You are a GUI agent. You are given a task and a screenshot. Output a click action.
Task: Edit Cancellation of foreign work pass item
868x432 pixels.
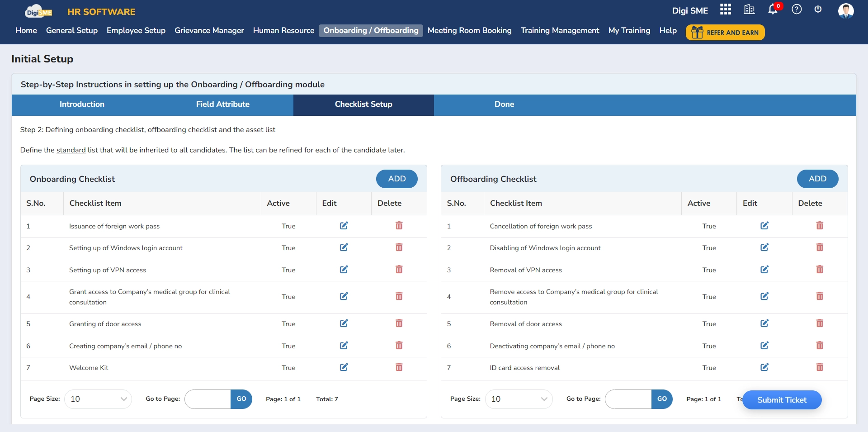coord(764,226)
